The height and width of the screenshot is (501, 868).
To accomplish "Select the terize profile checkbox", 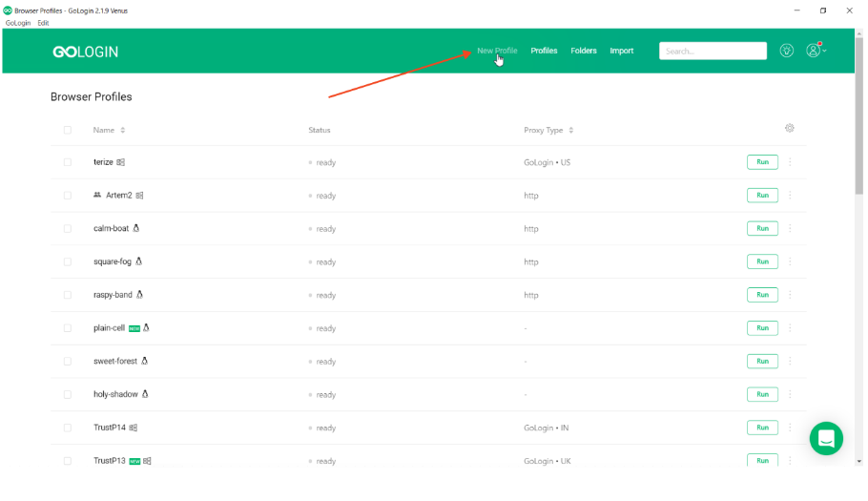I will tap(68, 162).
